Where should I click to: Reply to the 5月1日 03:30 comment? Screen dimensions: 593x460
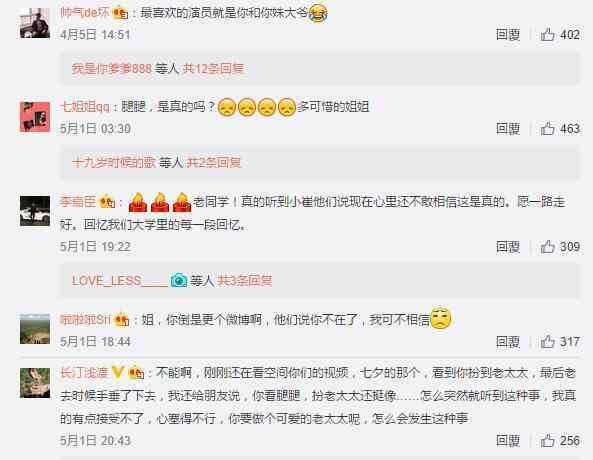coord(508,129)
